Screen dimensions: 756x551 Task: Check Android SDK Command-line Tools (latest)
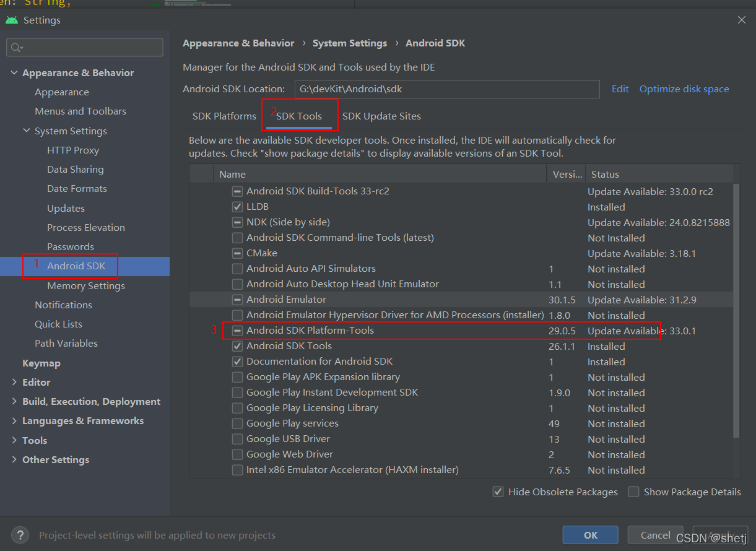(237, 238)
